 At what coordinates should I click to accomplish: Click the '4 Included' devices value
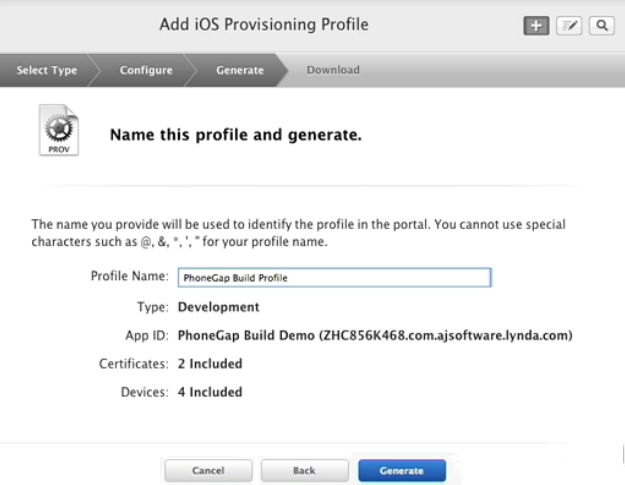(210, 392)
